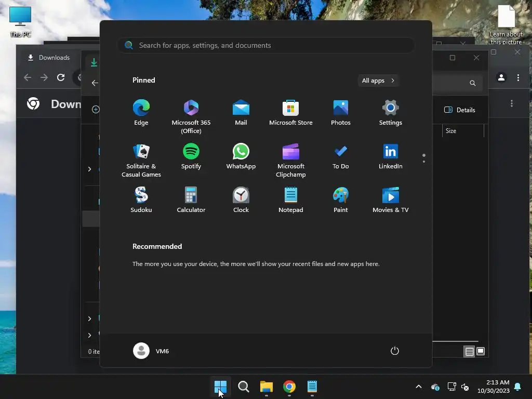
Task: Open Edge from the pinned apps
Action: point(141,113)
